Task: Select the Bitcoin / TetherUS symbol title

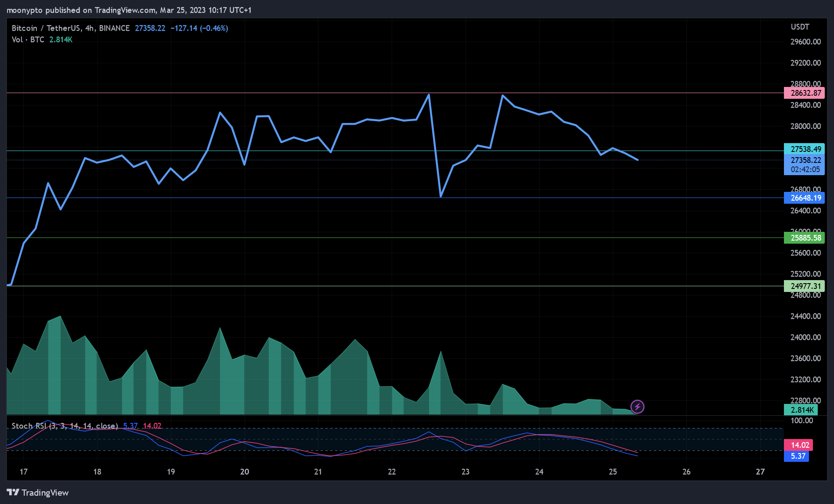Action: click(71, 28)
